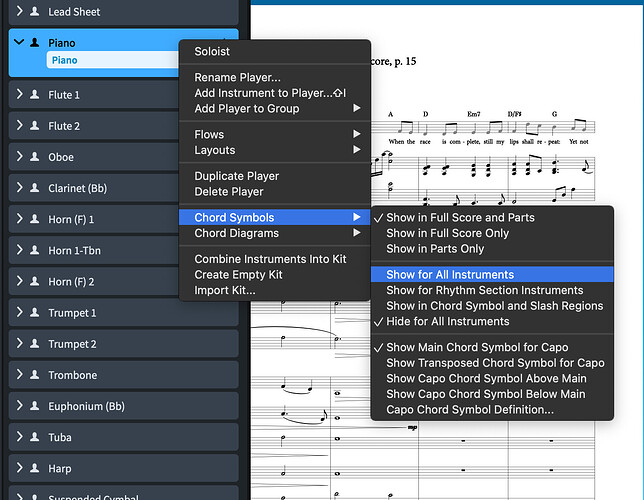This screenshot has width=644, height=500.
Task: Click the Oboe person icon
Action: [x=35, y=157]
